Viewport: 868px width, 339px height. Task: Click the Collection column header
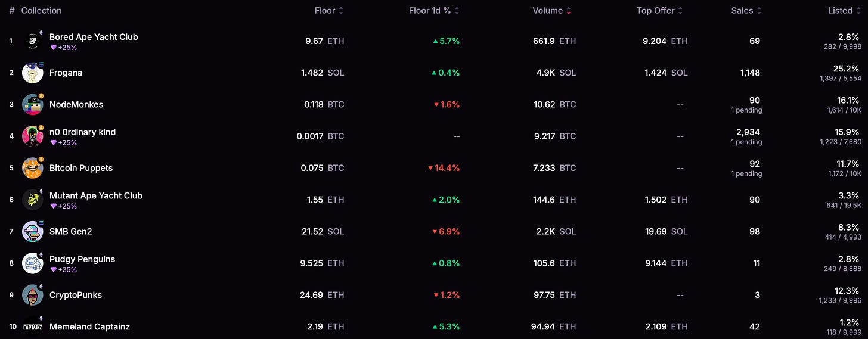(x=41, y=11)
